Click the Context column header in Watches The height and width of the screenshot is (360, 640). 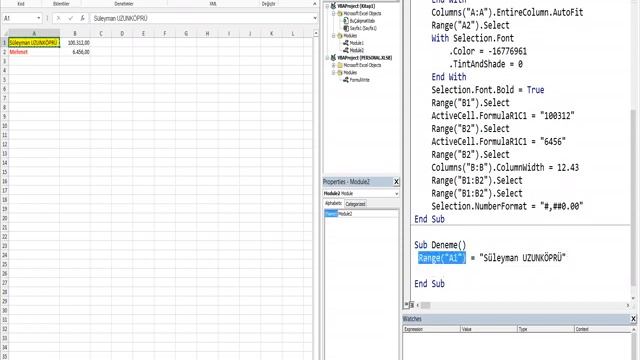tap(602, 329)
